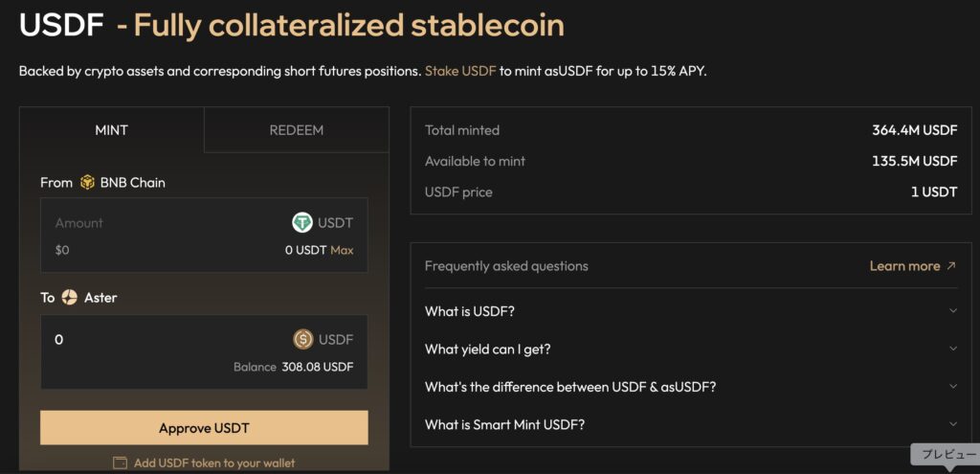Viewport: 980px width, 474px height.
Task: Open the Learn more link
Action: pyautogui.click(x=904, y=266)
